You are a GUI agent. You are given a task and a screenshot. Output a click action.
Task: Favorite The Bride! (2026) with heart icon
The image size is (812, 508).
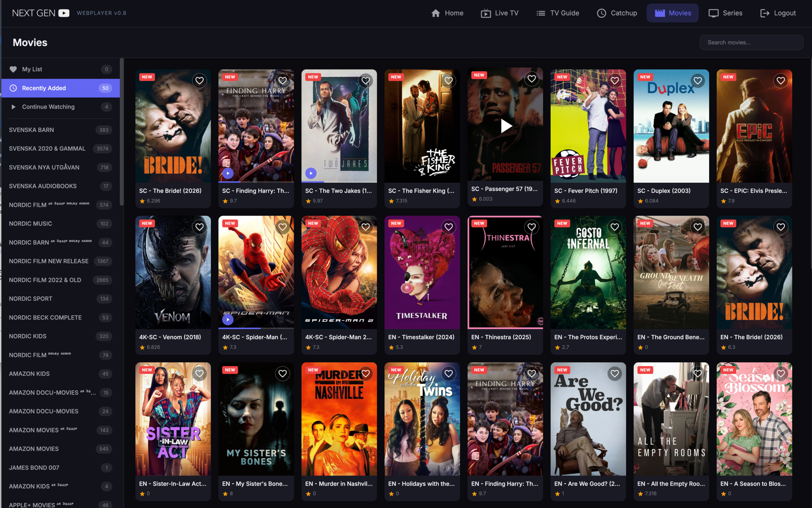(x=200, y=81)
